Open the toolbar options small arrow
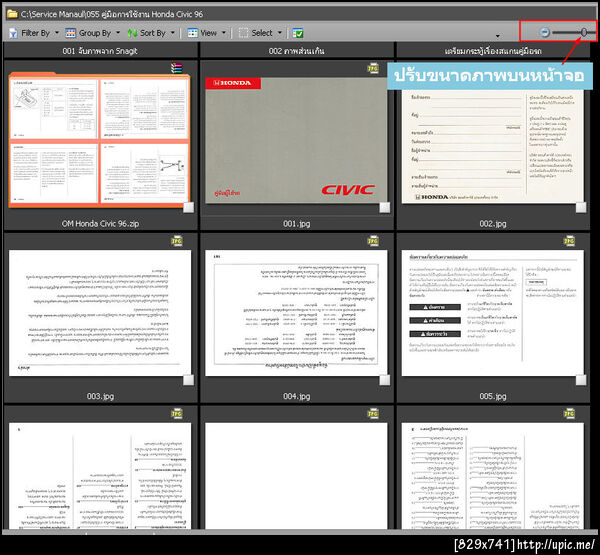Viewport: 600px width, 555px height. (x=497, y=36)
